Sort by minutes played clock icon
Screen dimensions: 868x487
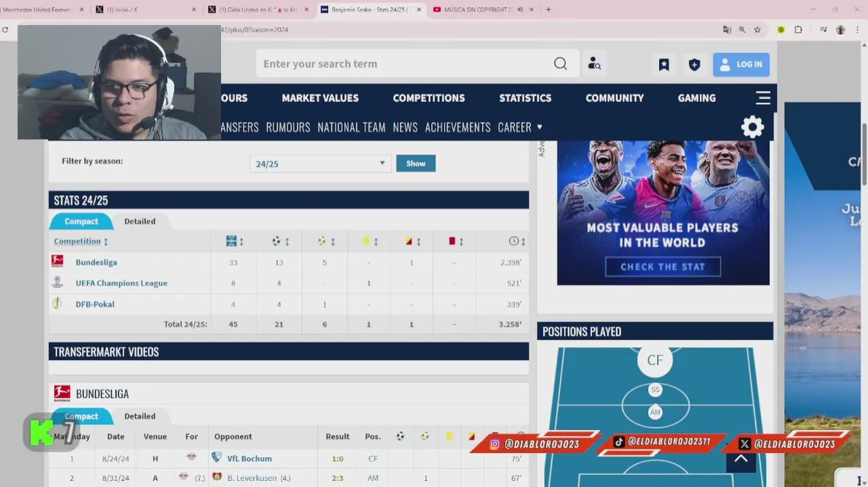click(513, 241)
